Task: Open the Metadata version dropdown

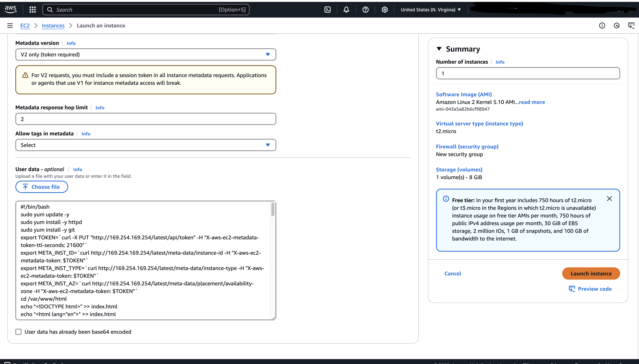Action: 146,54
